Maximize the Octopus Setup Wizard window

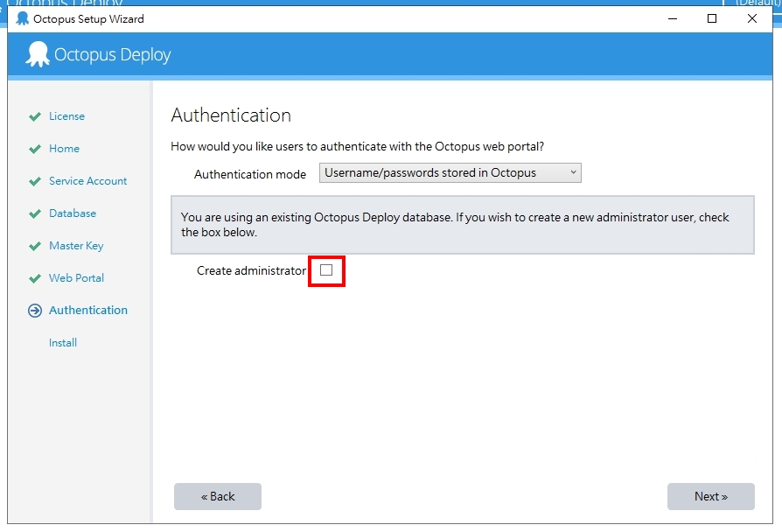click(x=712, y=19)
